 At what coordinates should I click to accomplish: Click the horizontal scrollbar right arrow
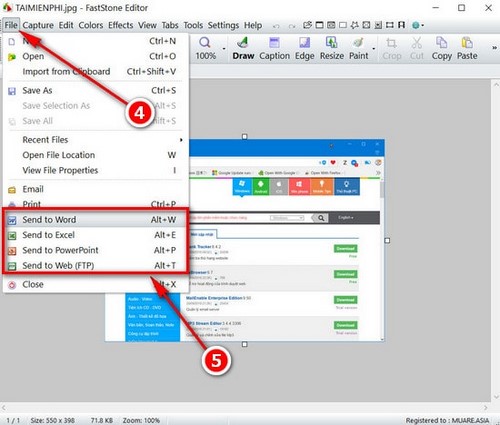(486, 407)
